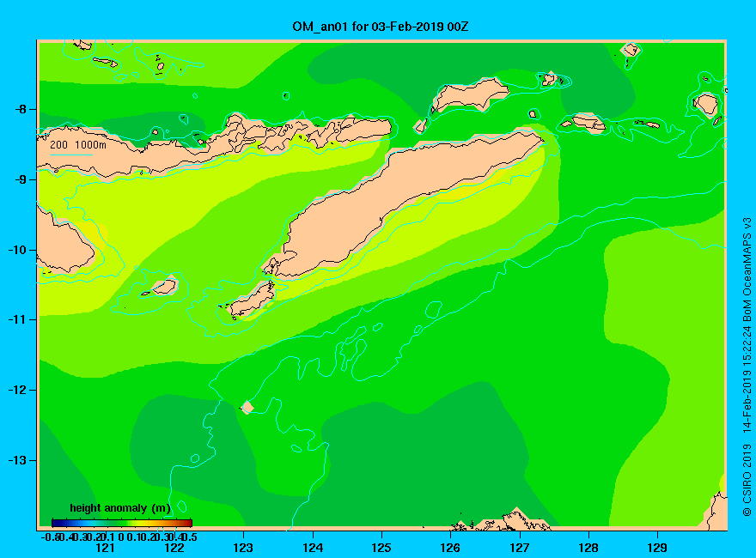
Task: Click the longitude label 123
Action: (243, 548)
